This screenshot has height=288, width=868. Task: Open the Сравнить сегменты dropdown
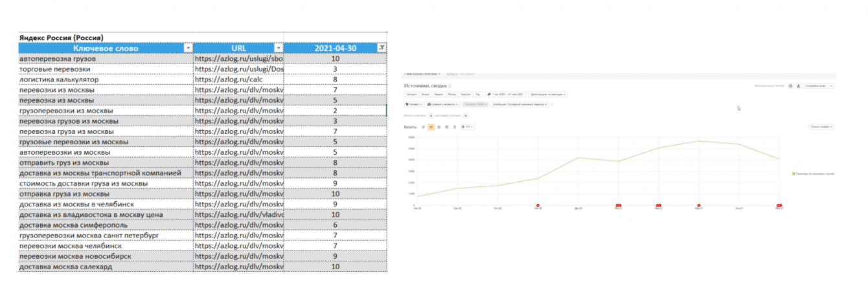point(443,104)
